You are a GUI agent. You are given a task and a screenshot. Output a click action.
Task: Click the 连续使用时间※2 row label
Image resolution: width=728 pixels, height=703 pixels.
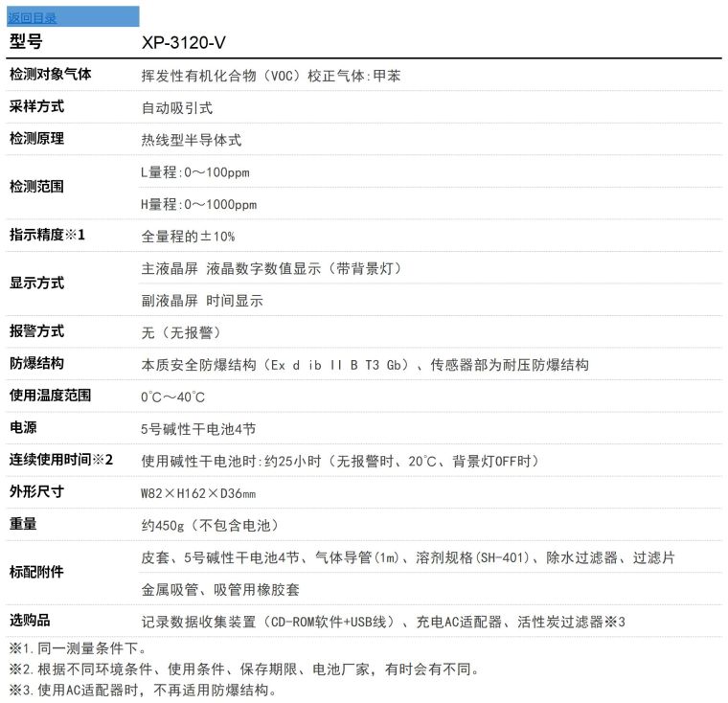click(x=61, y=460)
